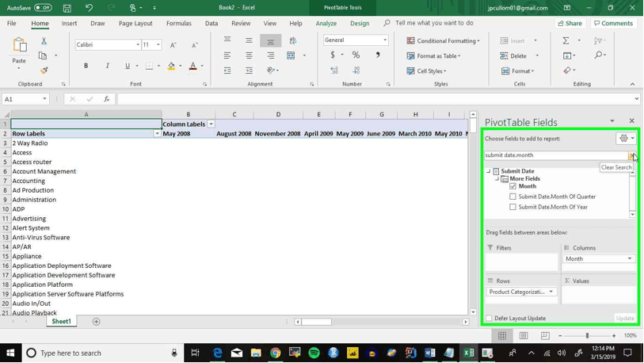Screen dimensions: 644x363
Task: Click the Save icon in title bar
Action: [67, 8]
